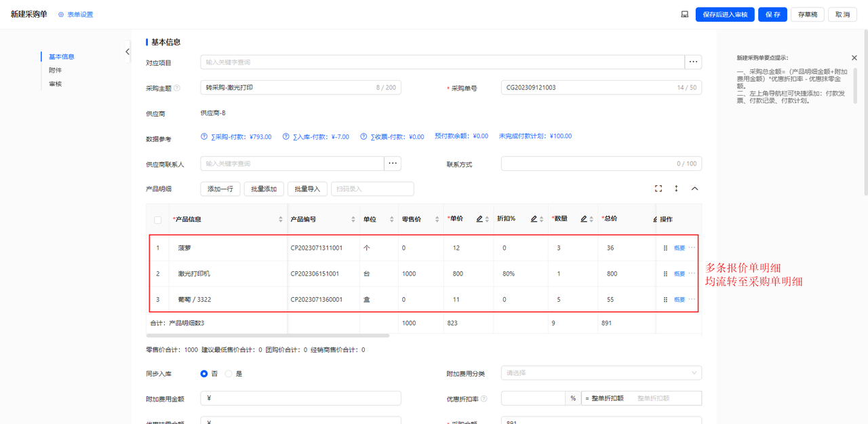Go to 基本信息 section in sidebar
This screenshot has height=424, width=868.
pos(62,57)
